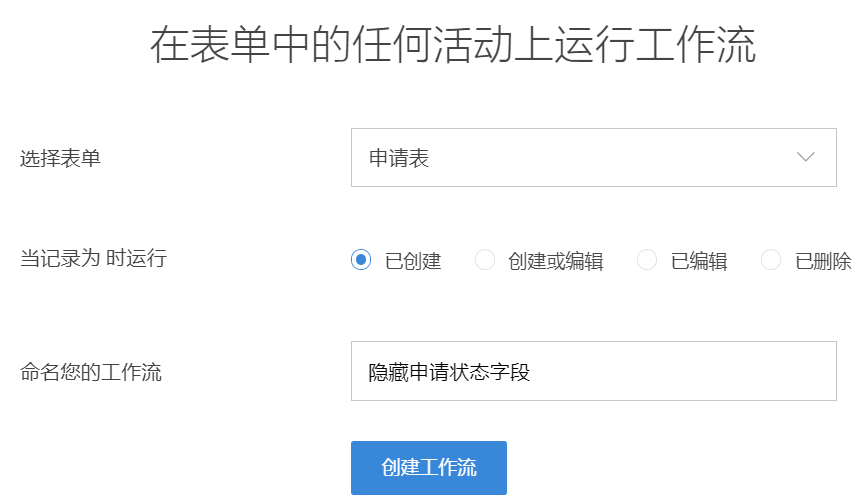Open the 申请表 form selection dropdown
Screen dimensions: 868x499
[x=593, y=158]
